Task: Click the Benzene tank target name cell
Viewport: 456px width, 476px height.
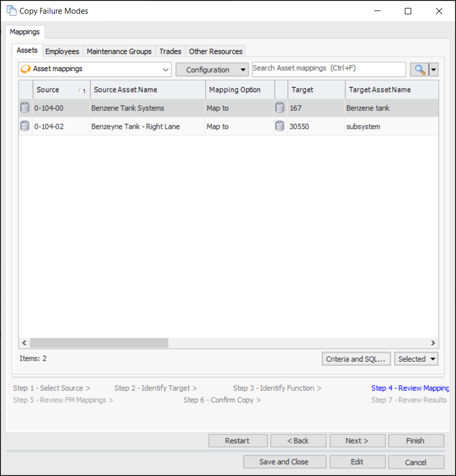Action: pyautogui.click(x=392, y=108)
